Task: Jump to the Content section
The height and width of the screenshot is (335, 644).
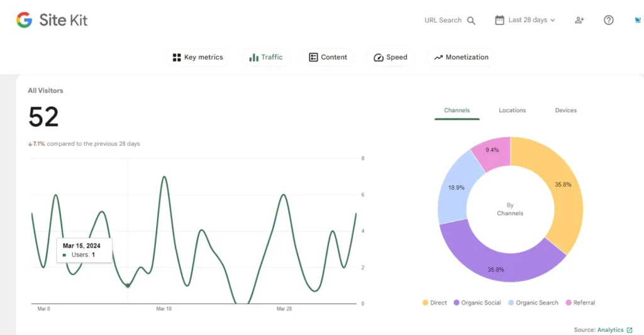Action: point(328,57)
